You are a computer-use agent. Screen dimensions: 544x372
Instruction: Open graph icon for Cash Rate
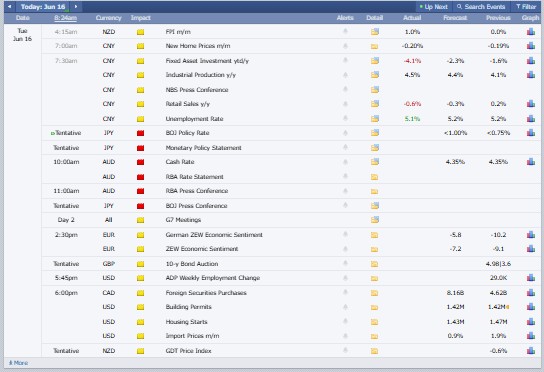[531, 161]
